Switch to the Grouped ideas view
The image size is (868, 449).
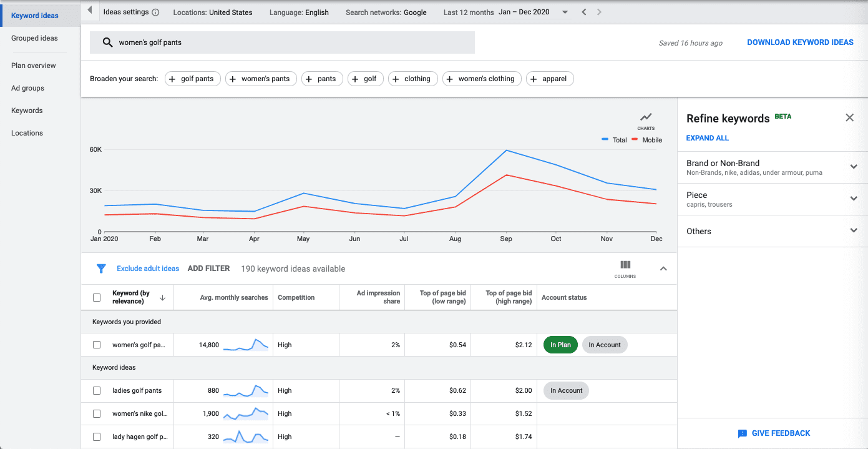coord(34,38)
